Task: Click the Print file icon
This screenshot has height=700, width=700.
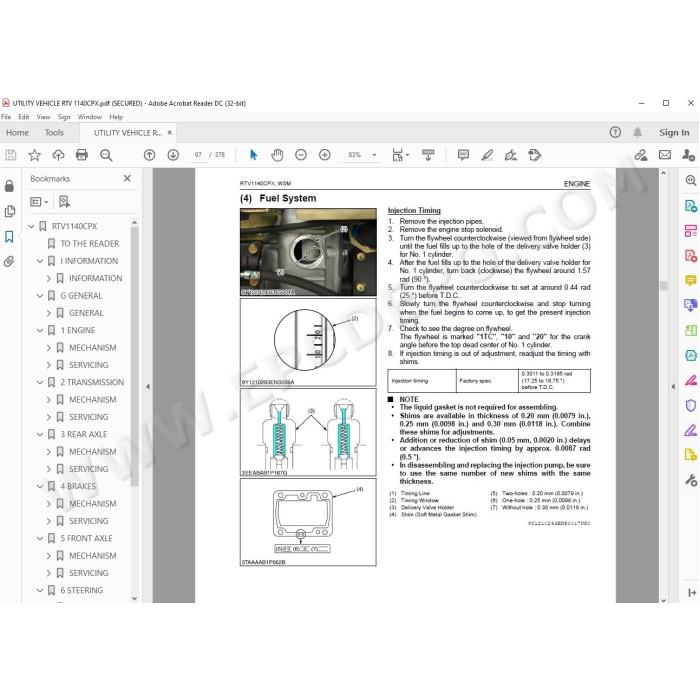Action: pyautogui.click(x=82, y=155)
